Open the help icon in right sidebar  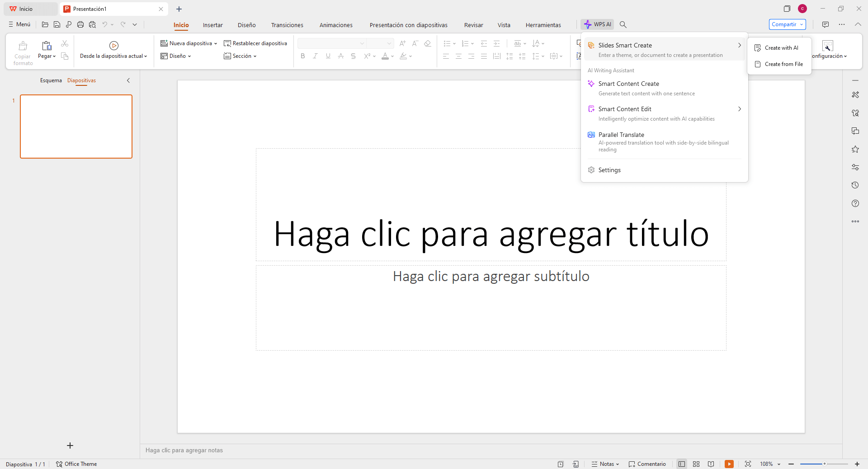(855, 203)
